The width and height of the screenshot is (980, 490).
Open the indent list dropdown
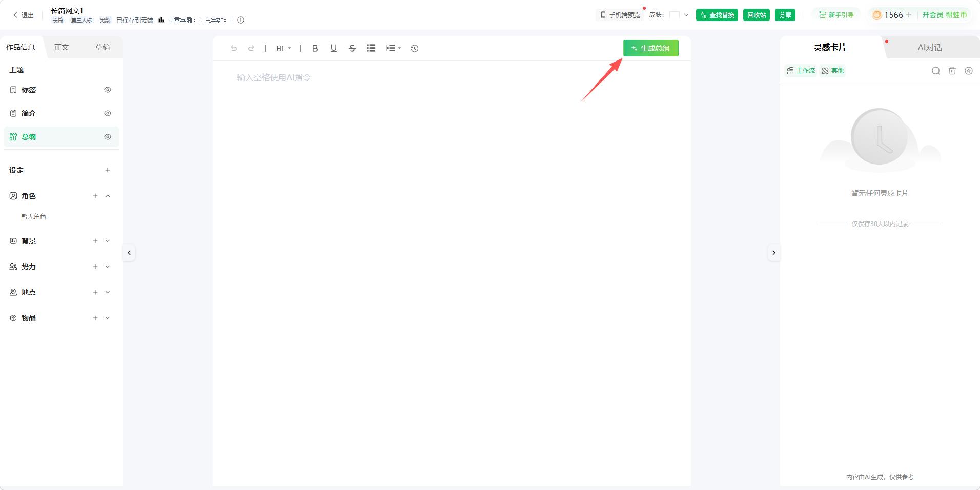tap(394, 48)
